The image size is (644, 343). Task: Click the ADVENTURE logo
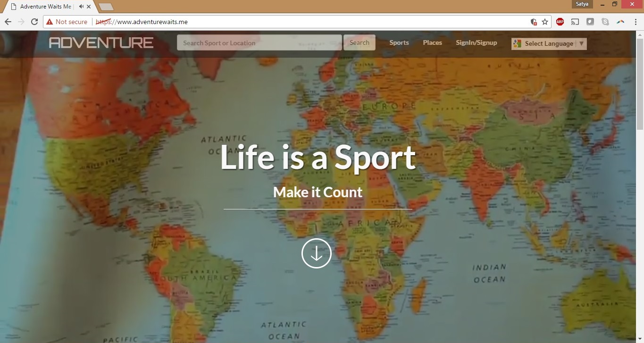pyautogui.click(x=101, y=43)
